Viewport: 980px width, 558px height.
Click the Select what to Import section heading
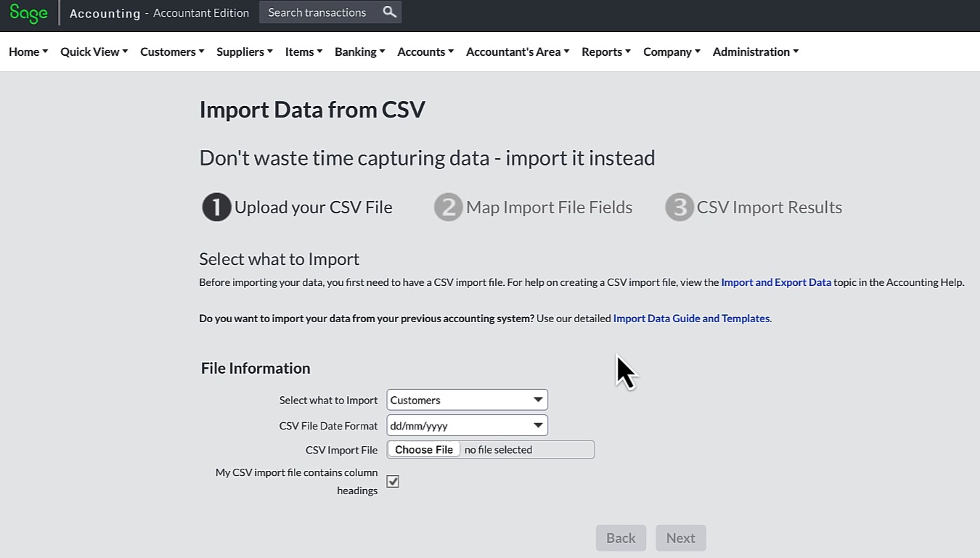(x=279, y=259)
